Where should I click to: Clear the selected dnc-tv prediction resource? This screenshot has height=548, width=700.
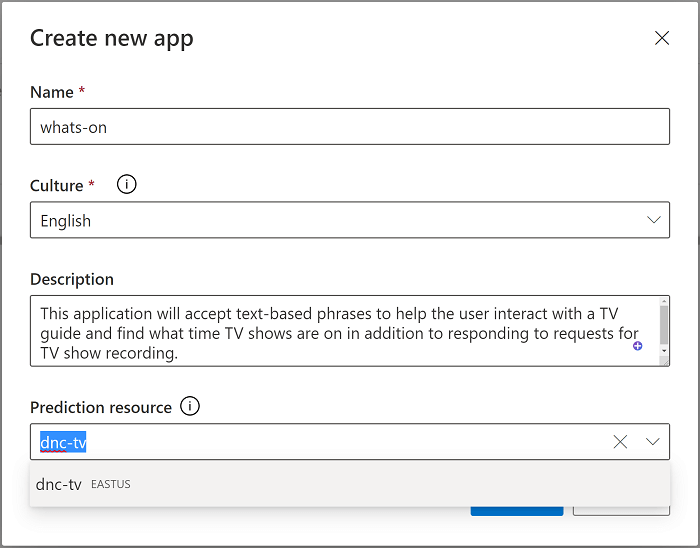tap(620, 442)
